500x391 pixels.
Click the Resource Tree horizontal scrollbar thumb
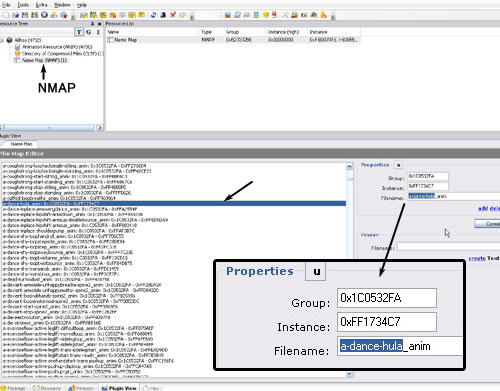click(49, 127)
